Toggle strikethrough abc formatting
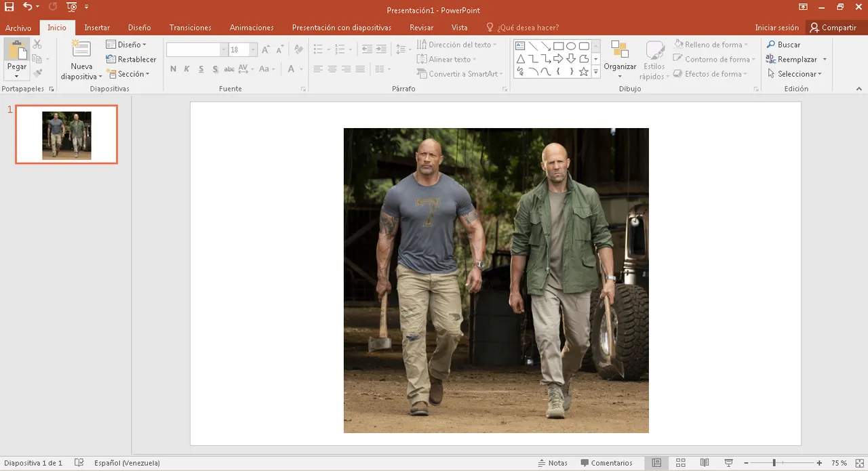This screenshot has height=471, width=868. tap(229, 69)
